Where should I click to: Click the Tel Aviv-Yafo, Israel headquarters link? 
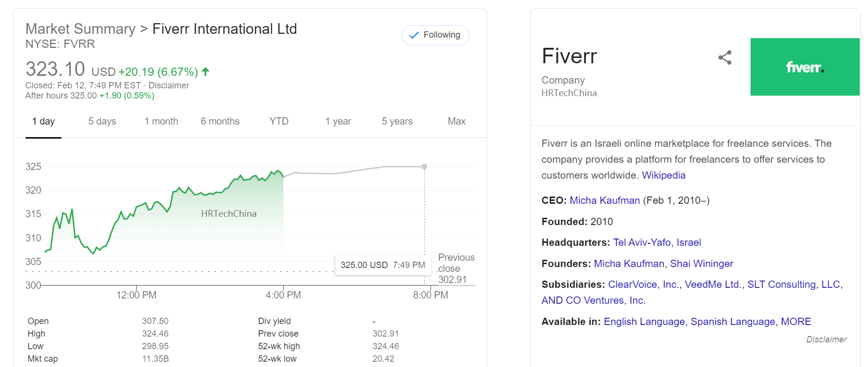click(657, 242)
